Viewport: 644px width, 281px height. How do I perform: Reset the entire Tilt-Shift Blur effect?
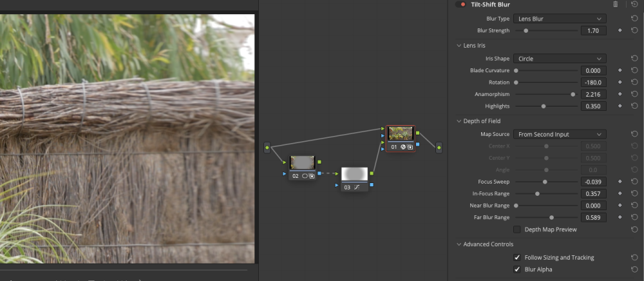[x=634, y=5]
